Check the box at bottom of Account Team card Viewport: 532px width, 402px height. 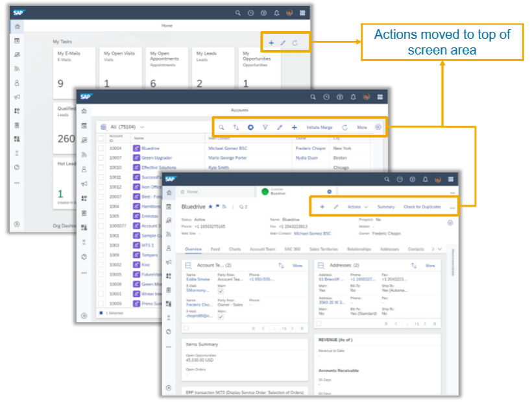186,329
